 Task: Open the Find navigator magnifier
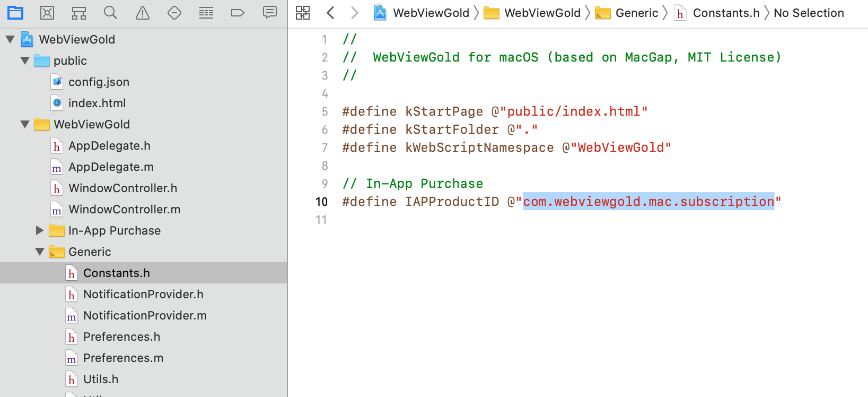point(110,12)
